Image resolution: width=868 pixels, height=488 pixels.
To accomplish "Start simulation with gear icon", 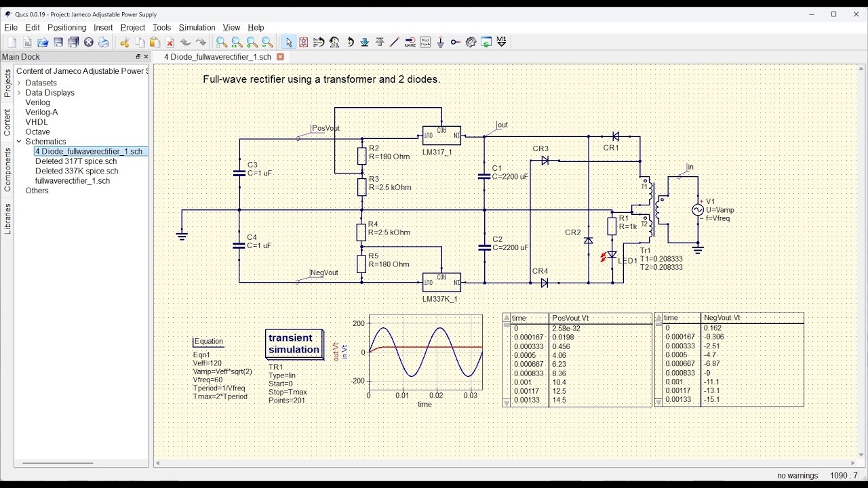I will (471, 42).
